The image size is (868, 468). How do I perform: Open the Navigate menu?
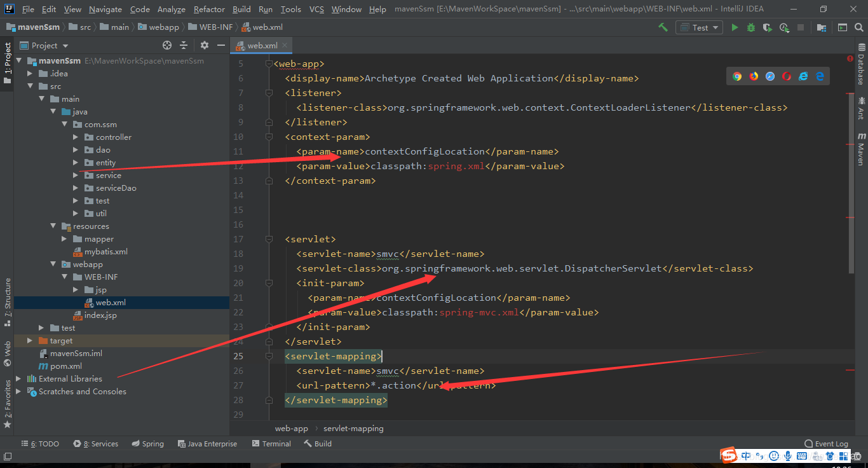coord(105,9)
